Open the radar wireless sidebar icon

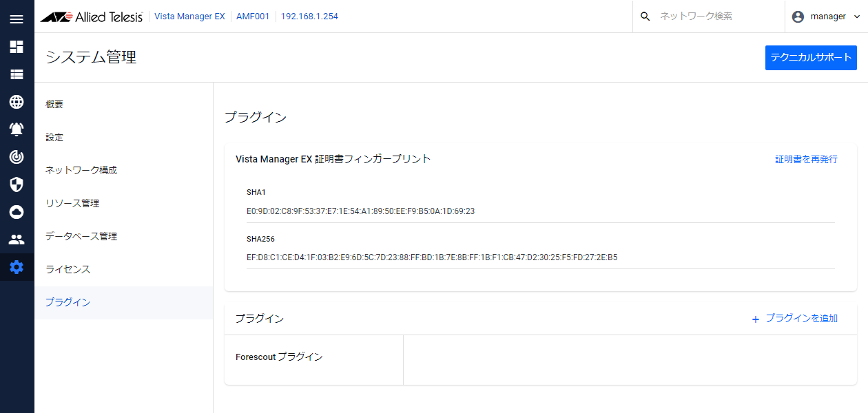(x=17, y=157)
